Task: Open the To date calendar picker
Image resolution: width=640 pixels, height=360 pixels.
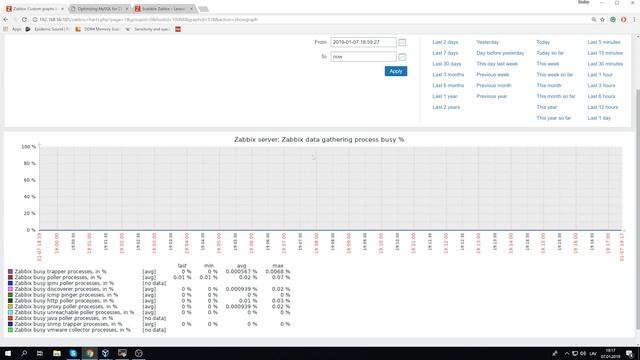Action: point(402,57)
